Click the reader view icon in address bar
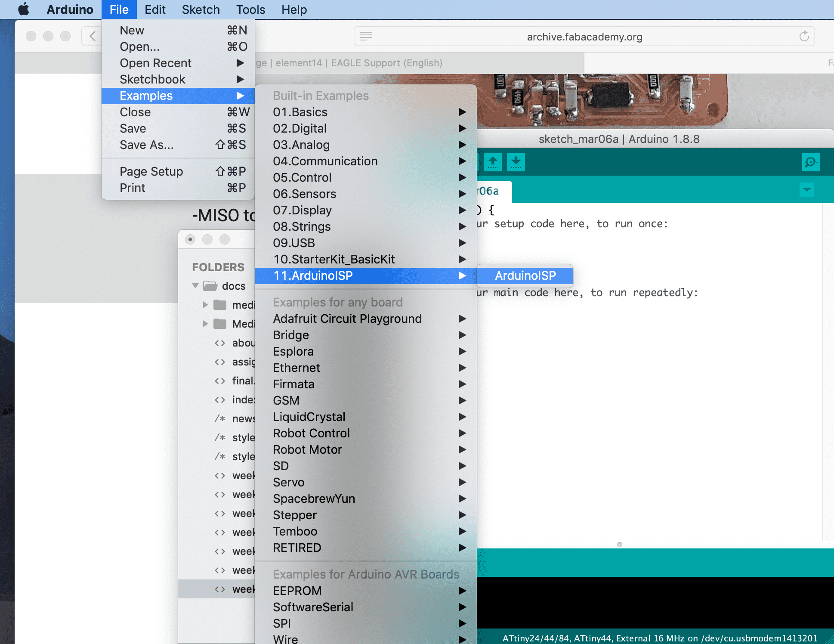This screenshot has height=644, width=834. 366,37
